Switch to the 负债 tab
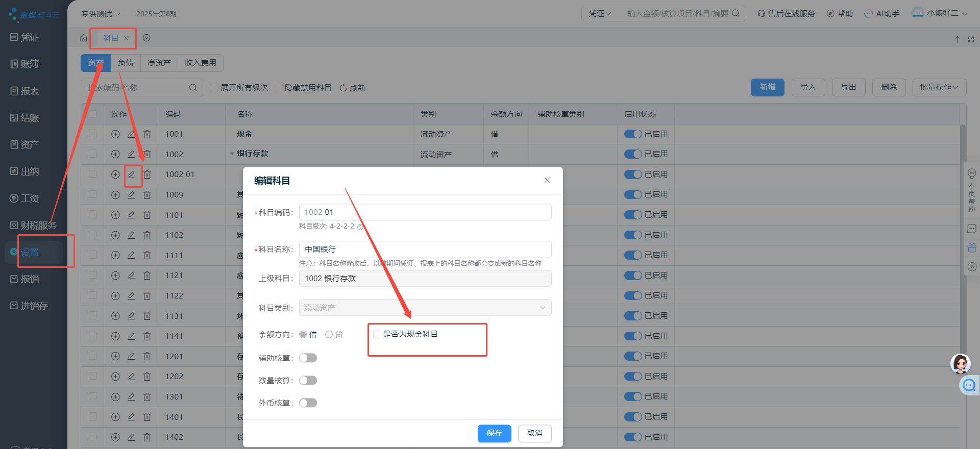The image size is (980, 449). tap(126, 63)
